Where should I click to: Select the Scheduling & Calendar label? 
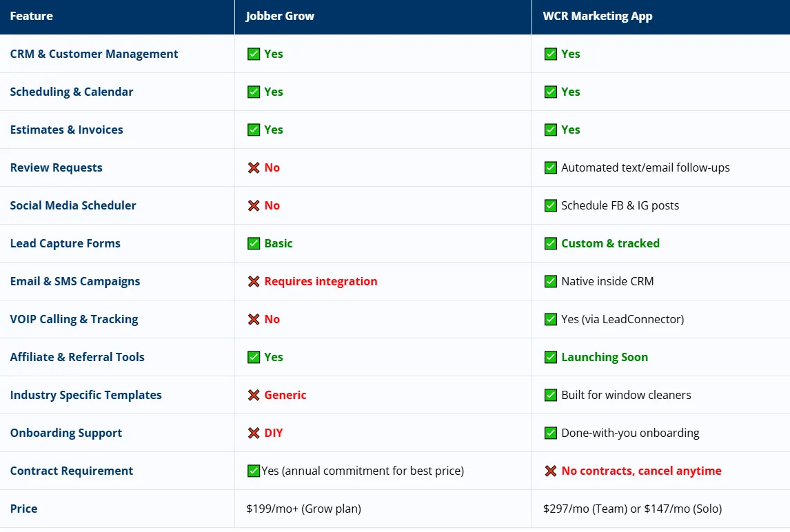click(x=72, y=92)
